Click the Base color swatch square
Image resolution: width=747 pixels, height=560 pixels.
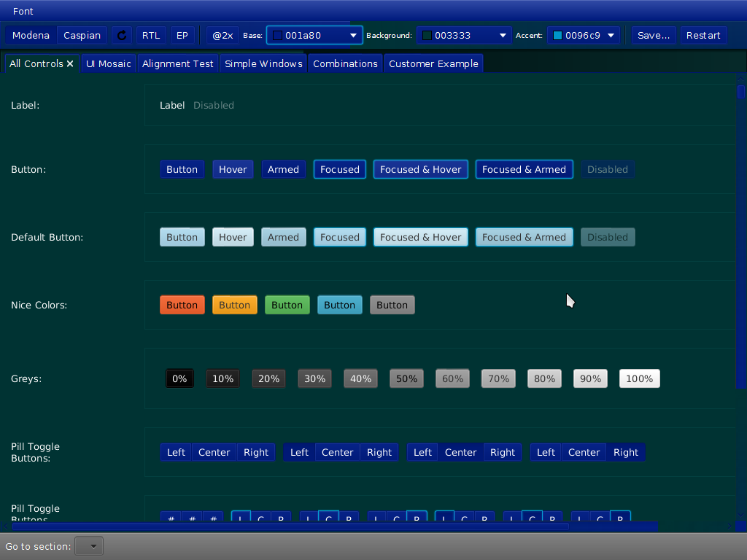(x=277, y=35)
